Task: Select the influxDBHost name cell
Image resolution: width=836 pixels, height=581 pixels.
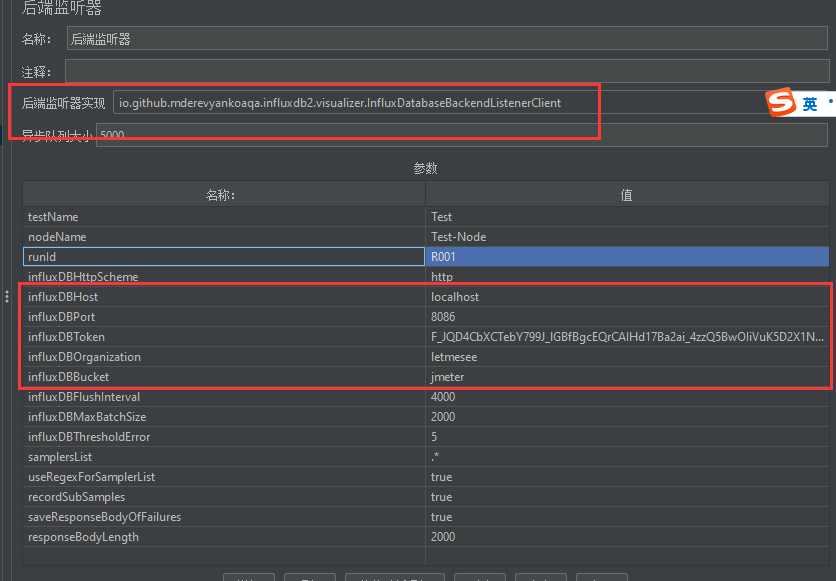Action: coord(224,296)
